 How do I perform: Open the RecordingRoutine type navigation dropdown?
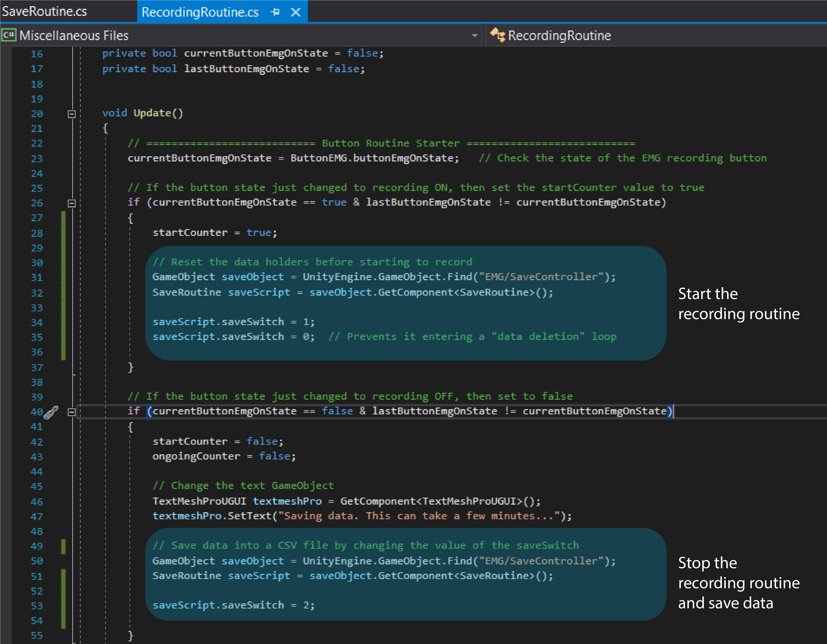(559, 35)
